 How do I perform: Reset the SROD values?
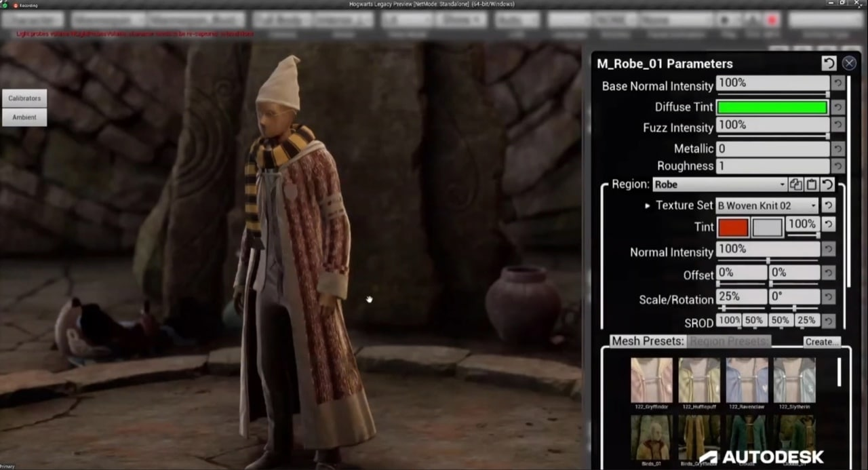tap(828, 320)
